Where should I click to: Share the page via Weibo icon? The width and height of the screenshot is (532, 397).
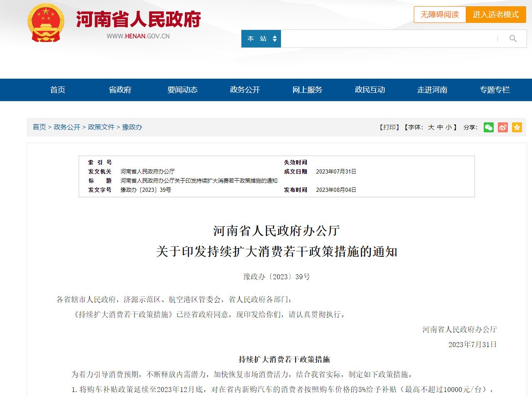[503, 127]
